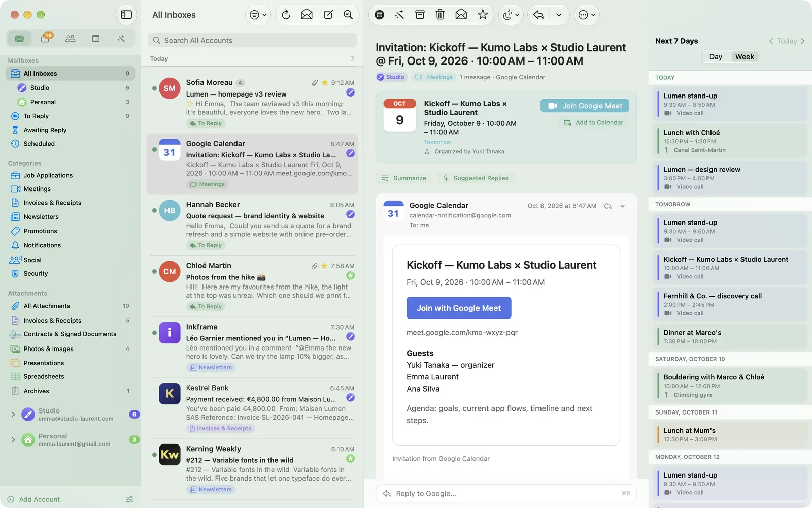This screenshot has height=508, width=812.
Task: Switch the agenda to Week view
Action: coord(745,57)
